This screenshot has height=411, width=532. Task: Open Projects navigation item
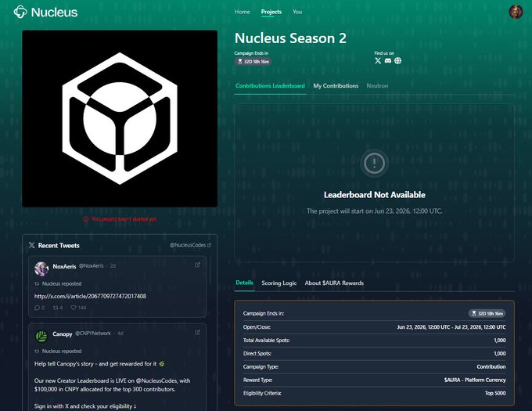pyautogui.click(x=271, y=12)
